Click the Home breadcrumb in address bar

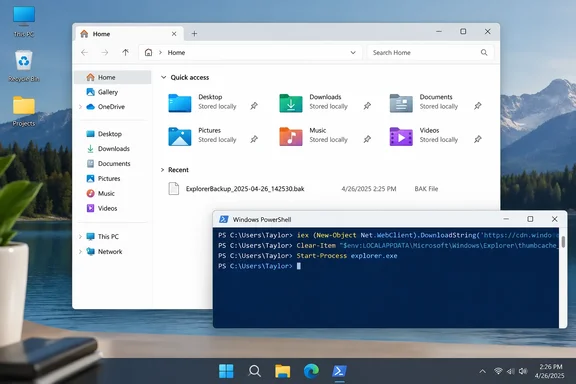pos(176,53)
